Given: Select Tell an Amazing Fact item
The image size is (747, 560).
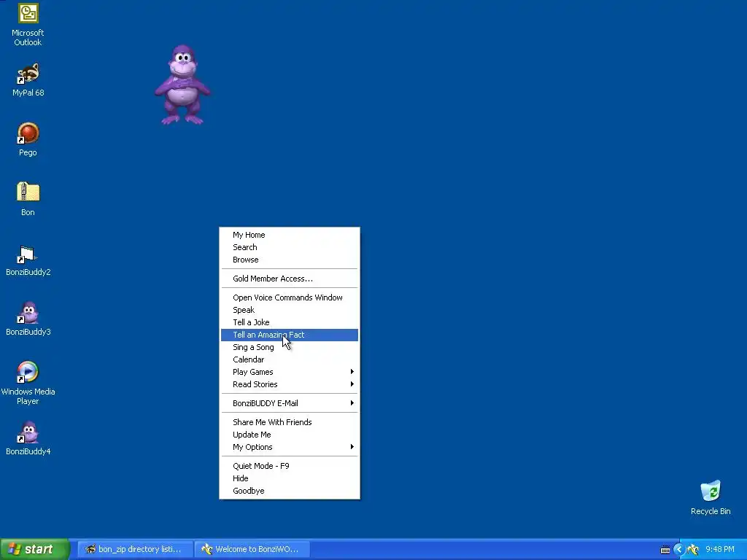Looking at the screenshot, I should pos(289,335).
